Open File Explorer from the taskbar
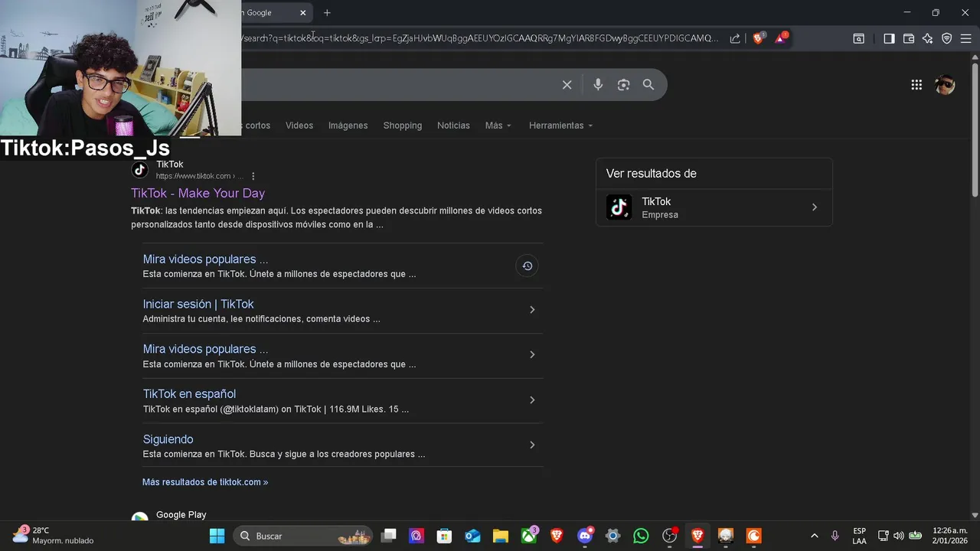The height and width of the screenshot is (551, 980). click(x=501, y=536)
